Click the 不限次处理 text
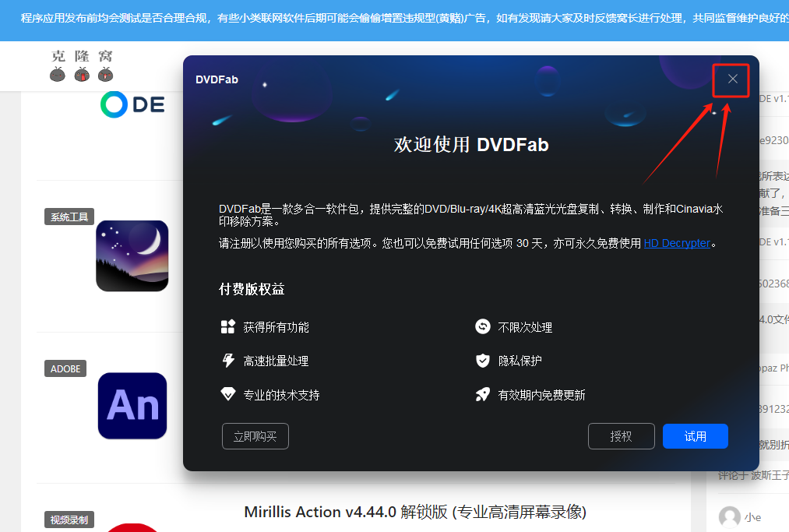Image resolution: width=789 pixels, height=532 pixels. (525, 327)
